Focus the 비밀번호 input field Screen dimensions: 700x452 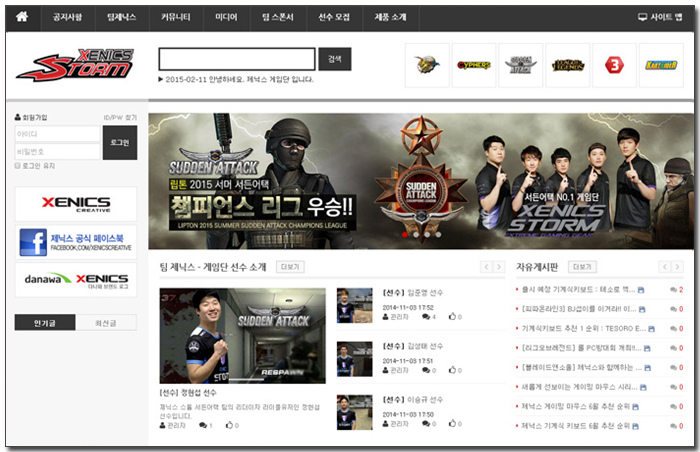[58, 152]
